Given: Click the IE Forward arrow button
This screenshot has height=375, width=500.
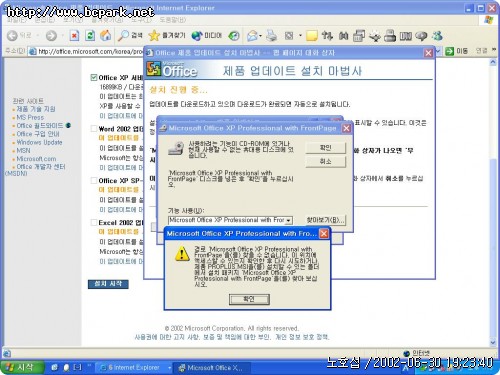Looking at the screenshot, I should 51,36.
